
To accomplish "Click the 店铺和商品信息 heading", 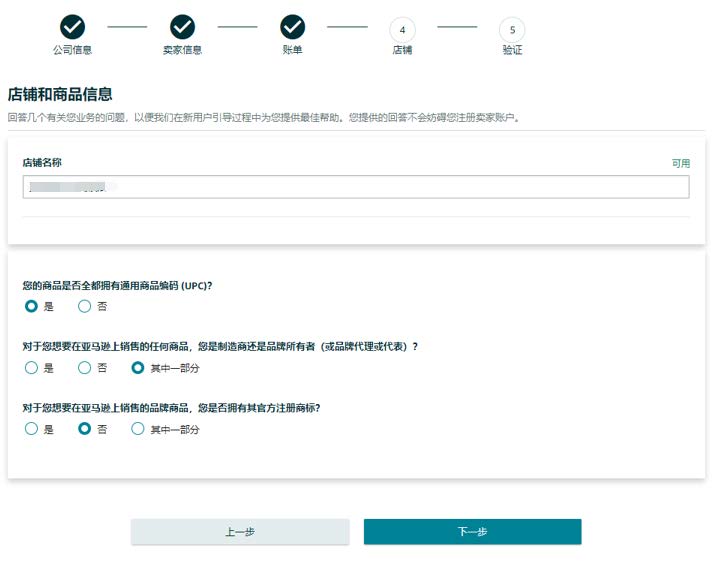I will pos(60,94).
